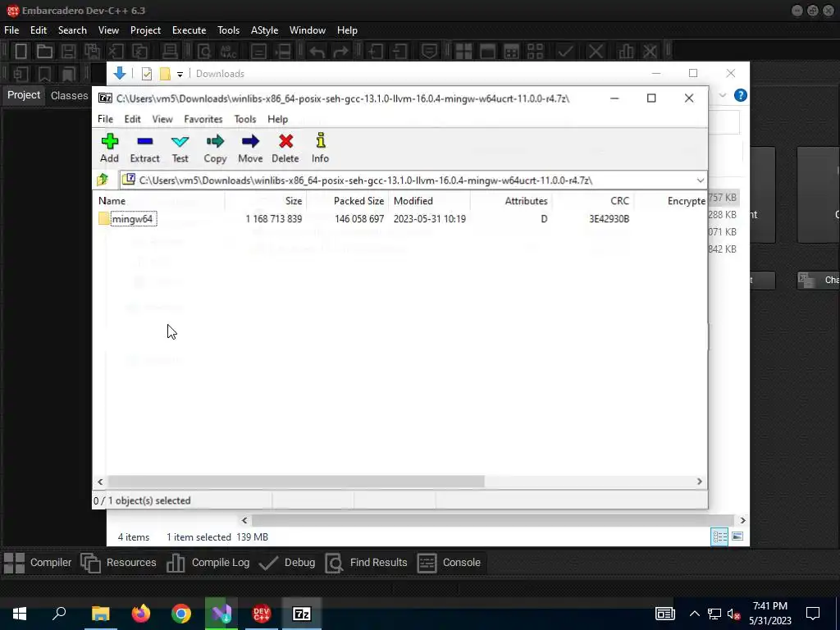Open Google Chrome from the taskbar
840x630 pixels.
tap(181, 614)
